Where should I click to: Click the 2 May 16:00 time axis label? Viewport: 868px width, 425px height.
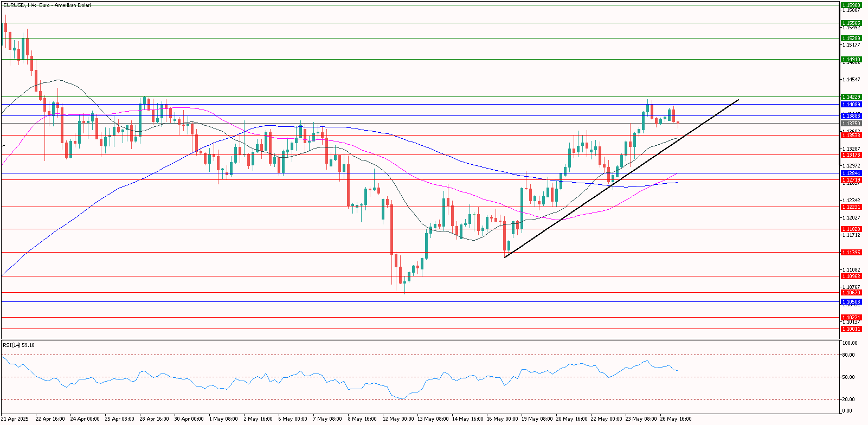[x=258, y=419]
